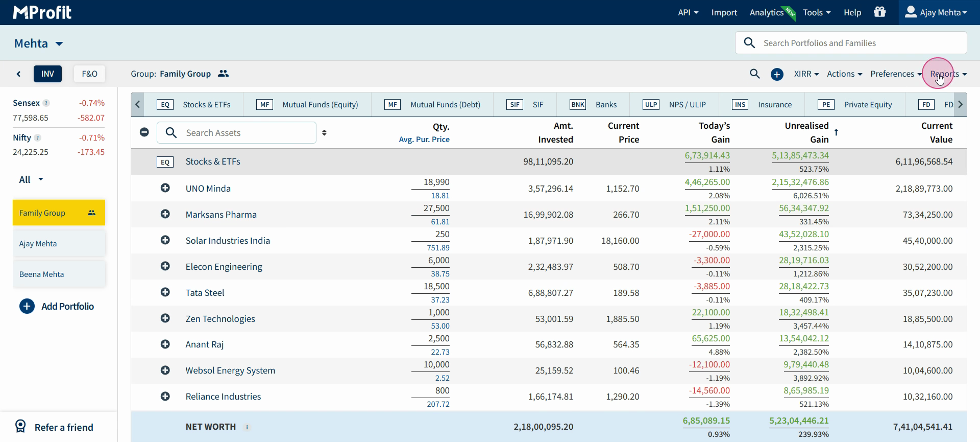Click the Avg. Pur. Price column label
The width and height of the screenshot is (980, 442).
pyautogui.click(x=424, y=139)
